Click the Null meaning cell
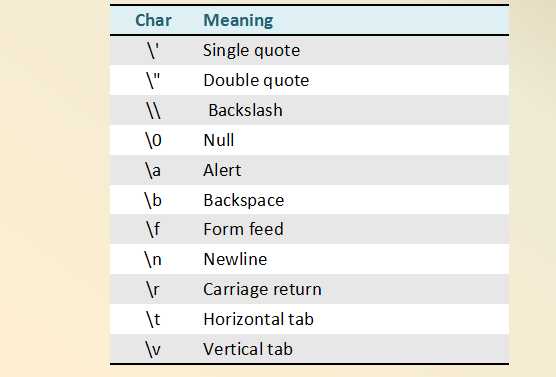 (219, 140)
